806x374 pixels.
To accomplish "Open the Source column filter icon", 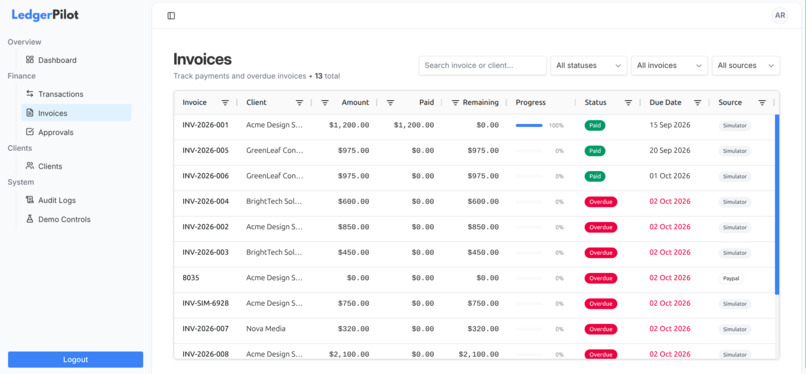I will pos(762,103).
